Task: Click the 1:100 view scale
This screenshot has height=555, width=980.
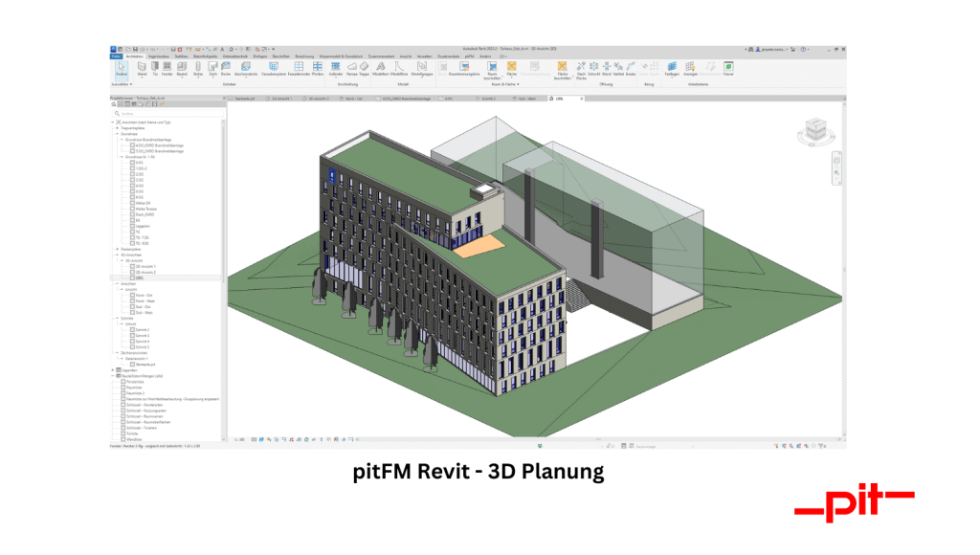Action: point(238,439)
